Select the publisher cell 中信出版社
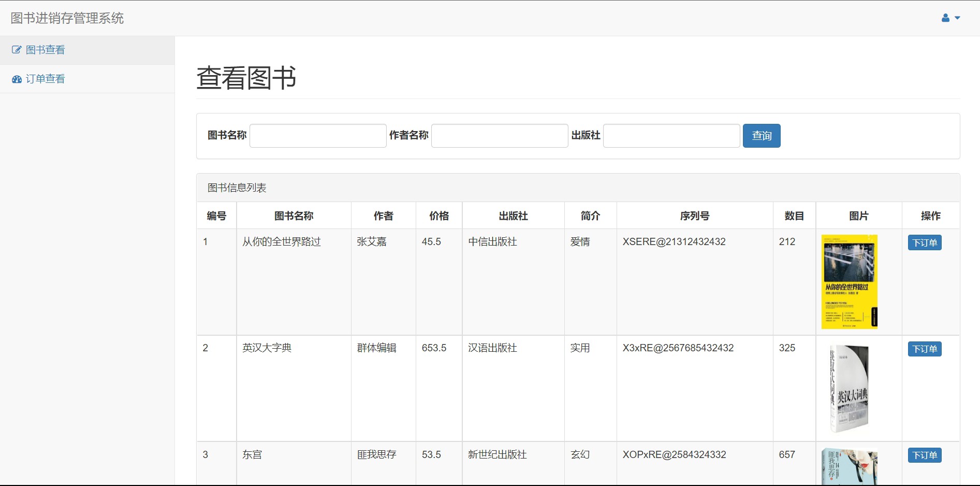980x486 pixels. click(492, 241)
